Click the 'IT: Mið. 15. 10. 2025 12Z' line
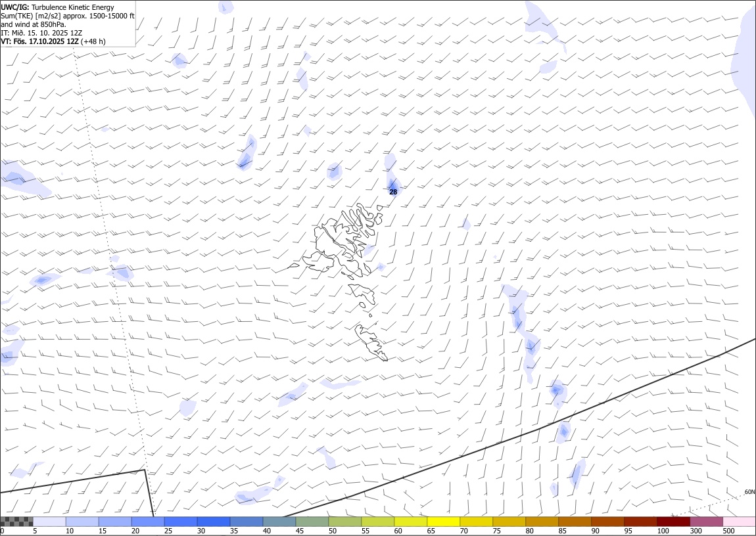The image size is (756, 536). (41, 33)
